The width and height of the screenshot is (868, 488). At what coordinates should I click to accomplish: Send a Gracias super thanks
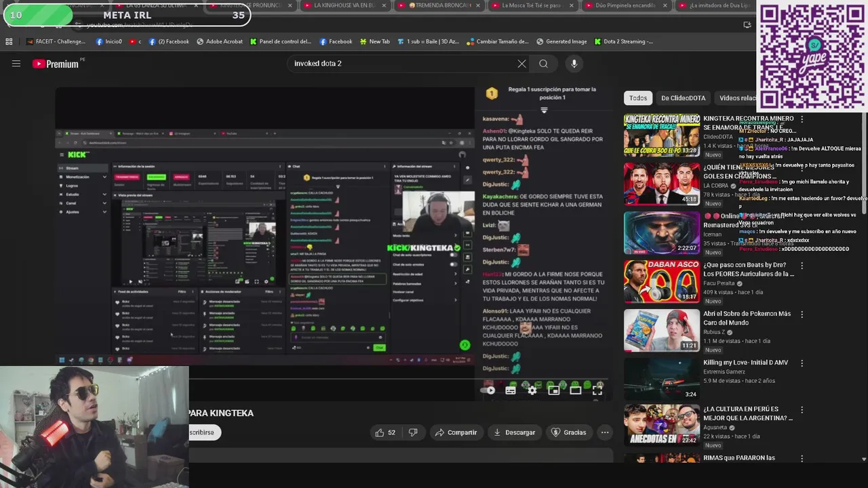(568, 432)
